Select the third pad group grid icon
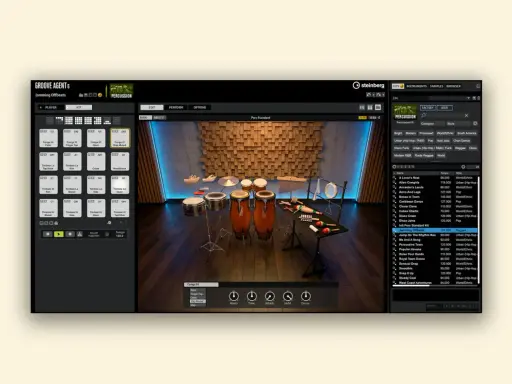 tap(69, 120)
